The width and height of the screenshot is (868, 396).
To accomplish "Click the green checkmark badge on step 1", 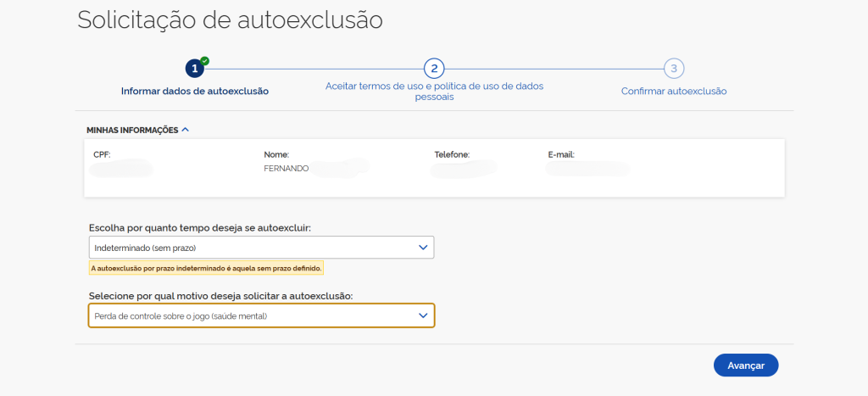I will tap(205, 60).
